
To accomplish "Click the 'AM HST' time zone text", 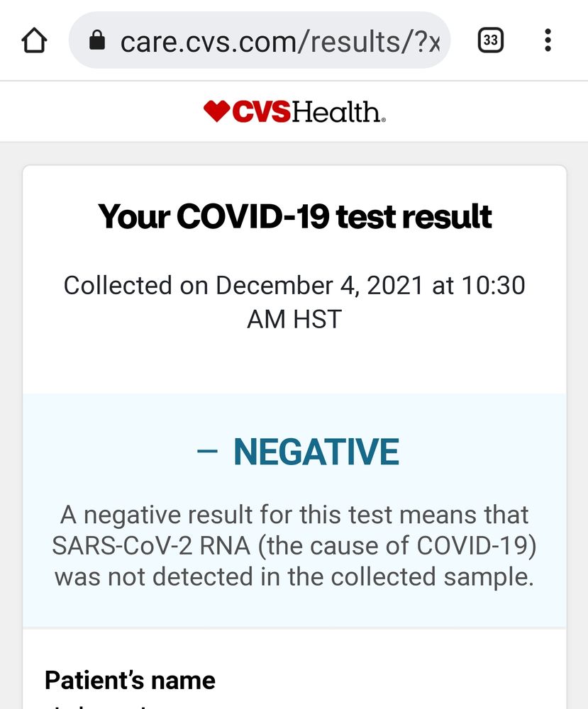I will (x=294, y=319).
